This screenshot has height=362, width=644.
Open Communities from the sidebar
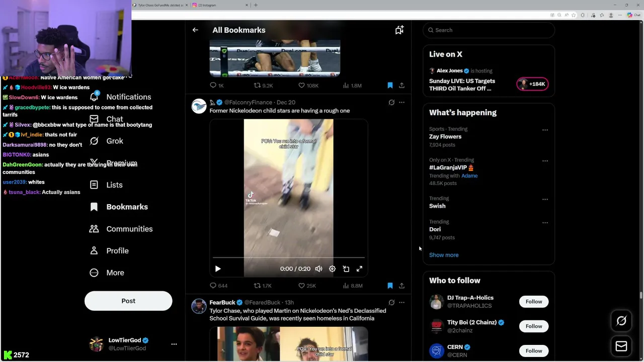tap(121, 229)
